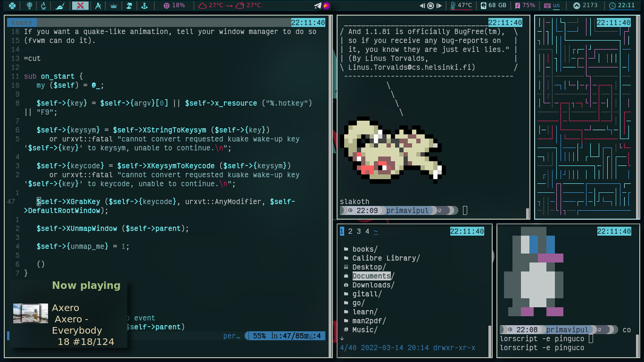Skip to the previous track in top bar
Image resolution: width=644 pixels, height=362 pixels.
423,6
